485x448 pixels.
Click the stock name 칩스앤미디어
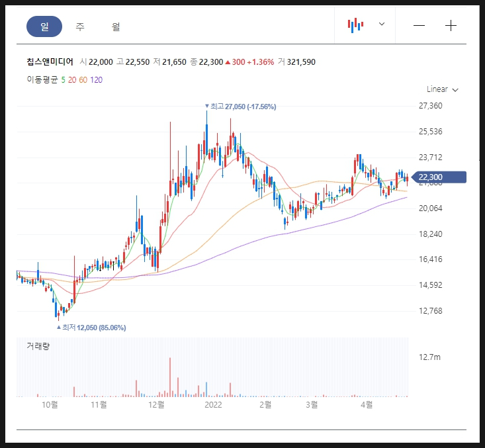pyautogui.click(x=50, y=62)
